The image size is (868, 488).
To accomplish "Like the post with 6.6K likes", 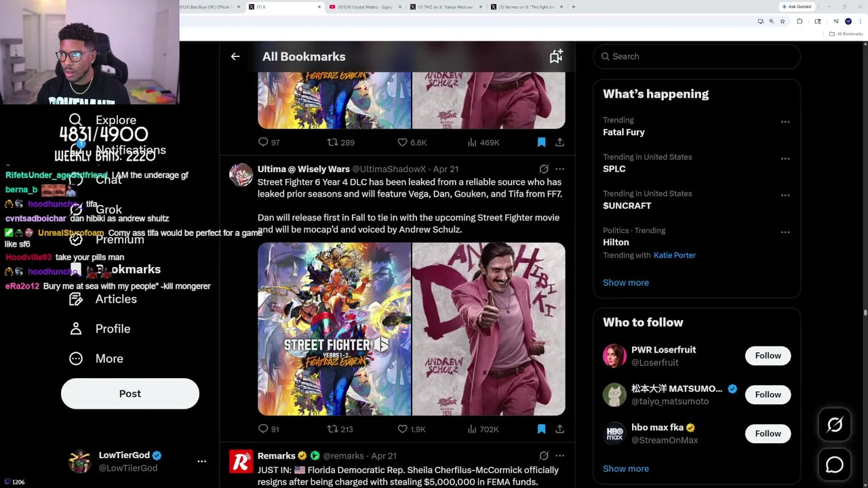I will (x=412, y=142).
